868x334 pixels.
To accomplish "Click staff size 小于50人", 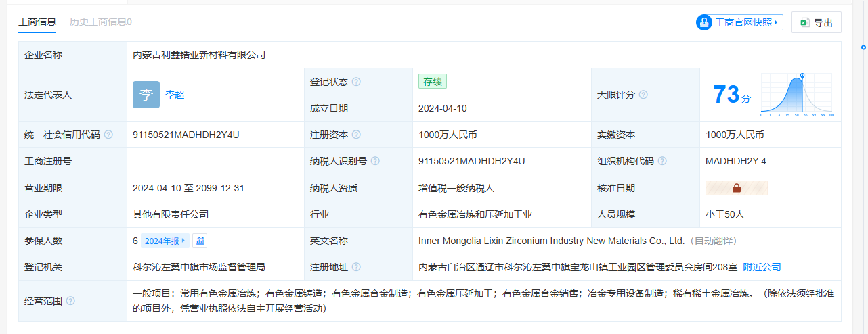I will click(725, 214).
